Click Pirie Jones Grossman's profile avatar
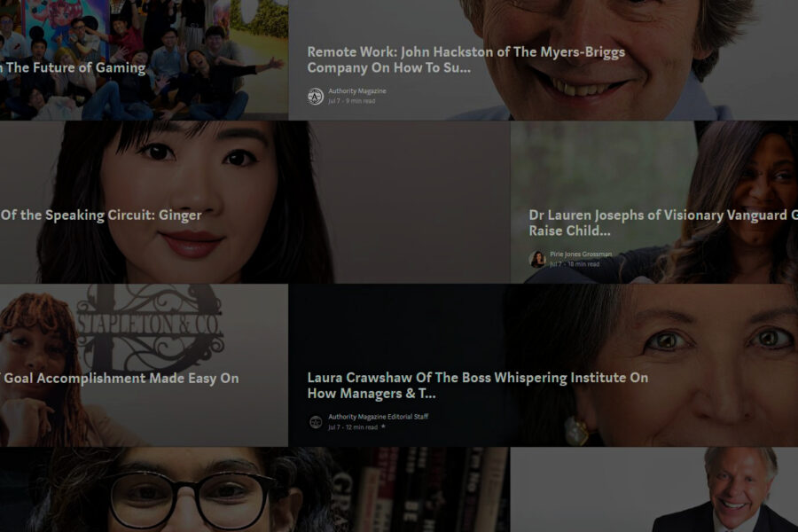Viewport: 798px width, 532px height. pyautogui.click(x=536, y=259)
